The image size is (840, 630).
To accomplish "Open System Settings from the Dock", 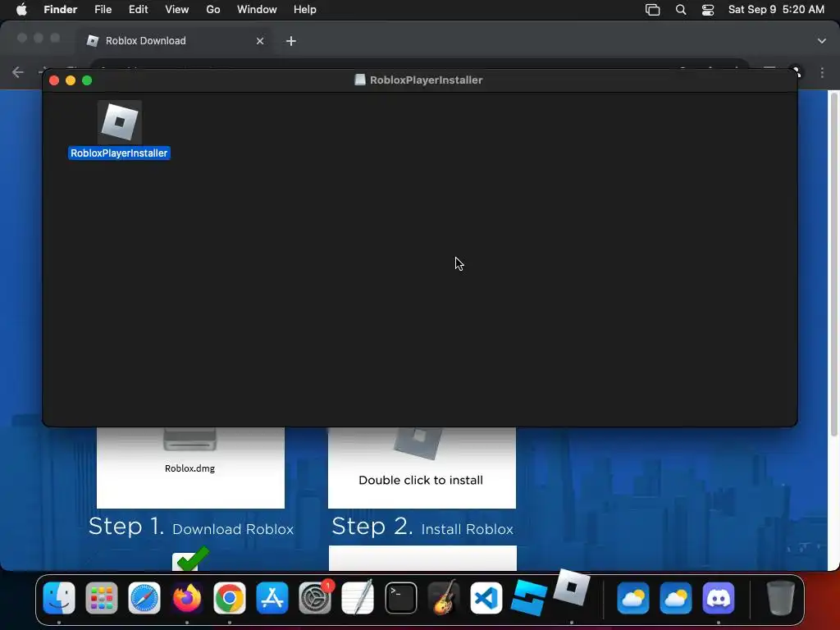I will [315, 598].
